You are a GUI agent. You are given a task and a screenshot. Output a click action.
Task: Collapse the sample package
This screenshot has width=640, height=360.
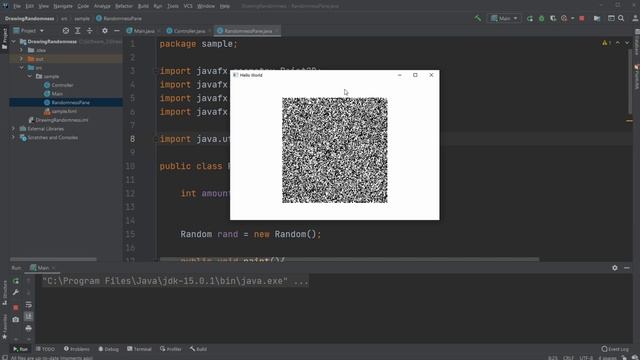pos(29,76)
